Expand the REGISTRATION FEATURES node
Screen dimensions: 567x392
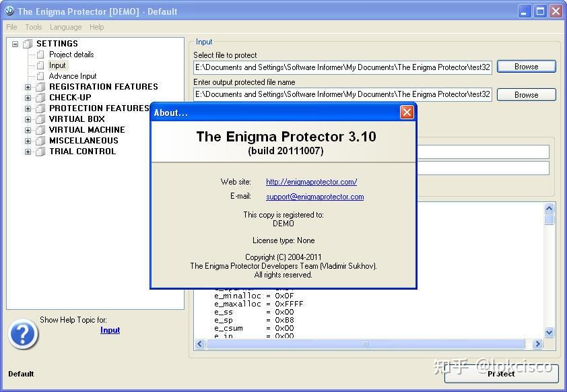click(x=28, y=87)
